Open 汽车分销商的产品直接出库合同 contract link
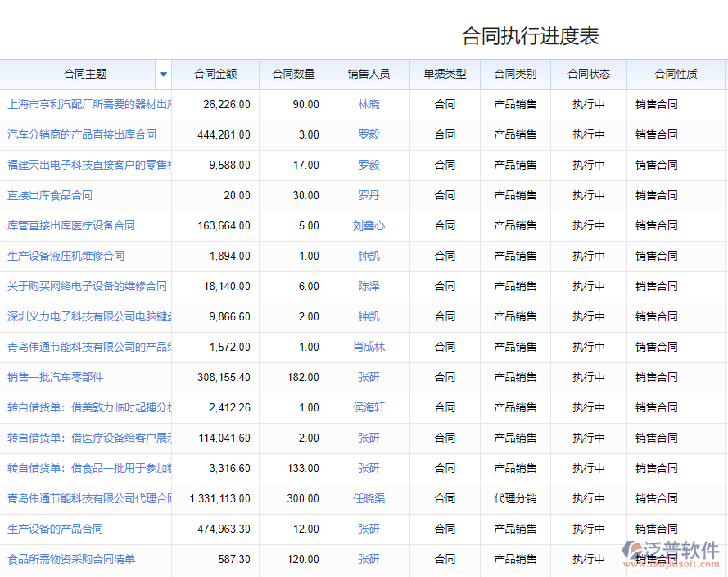This screenshot has width=728, height=577. [x=82, y=134]
